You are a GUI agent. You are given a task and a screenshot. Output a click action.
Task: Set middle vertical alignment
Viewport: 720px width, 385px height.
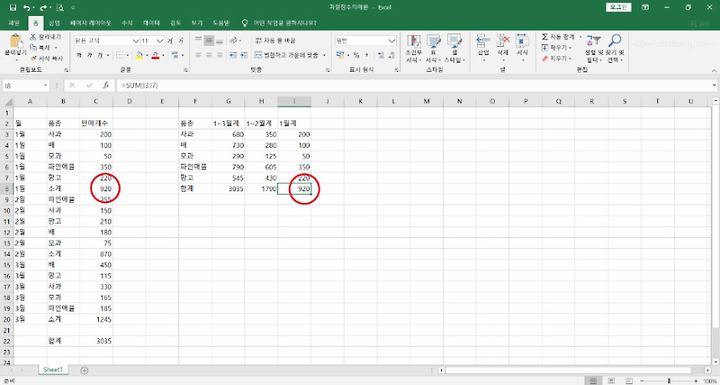(x=209, y=41)
